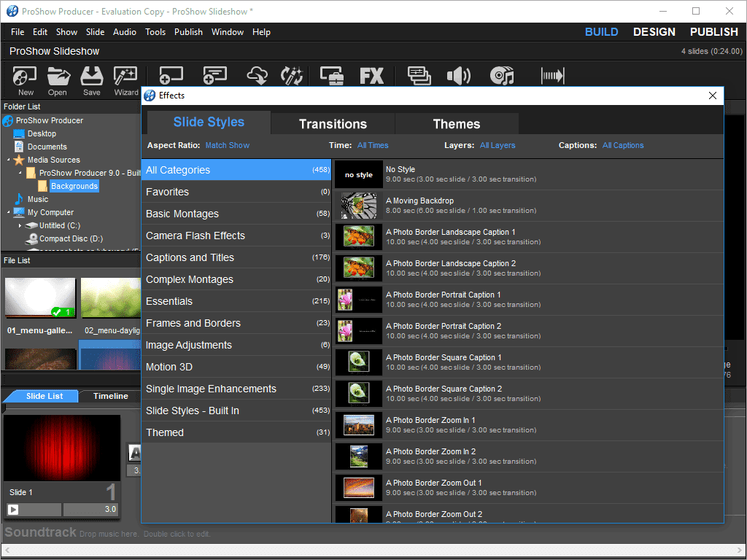The width and height of the screenshot is (747, 560).
Task: Click the slide toolbox briefcase icon
Action: 332,76
